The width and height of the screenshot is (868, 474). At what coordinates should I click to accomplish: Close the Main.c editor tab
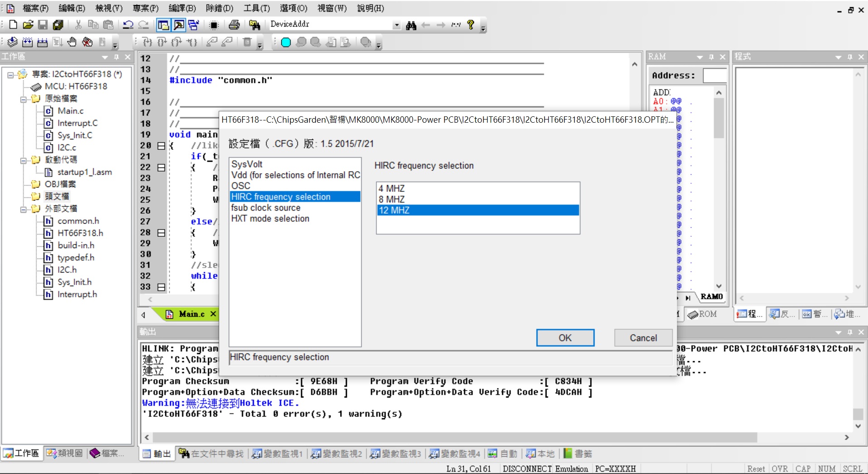(213, 314)
